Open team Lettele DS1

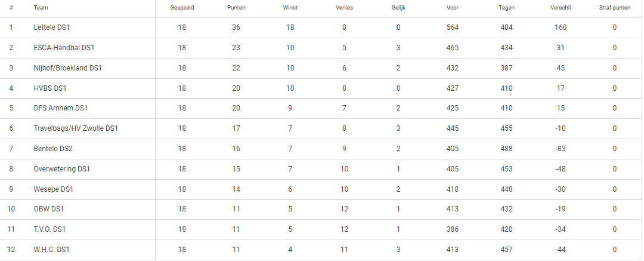(x=54, y=27)
